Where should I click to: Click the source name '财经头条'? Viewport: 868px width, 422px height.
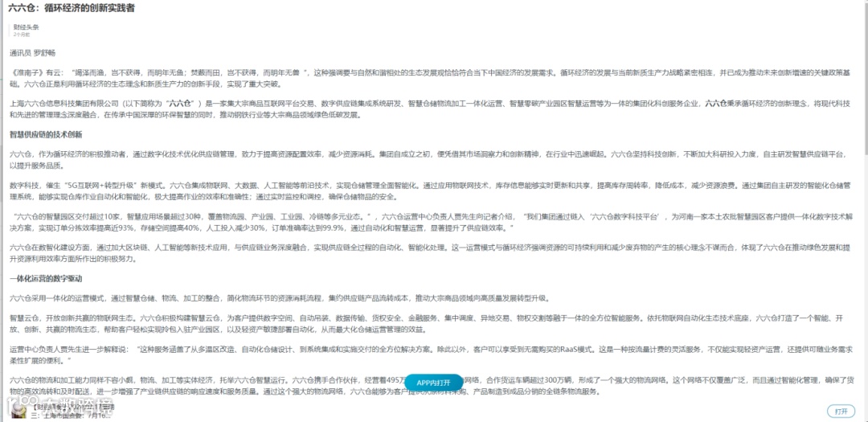point(26,27)
